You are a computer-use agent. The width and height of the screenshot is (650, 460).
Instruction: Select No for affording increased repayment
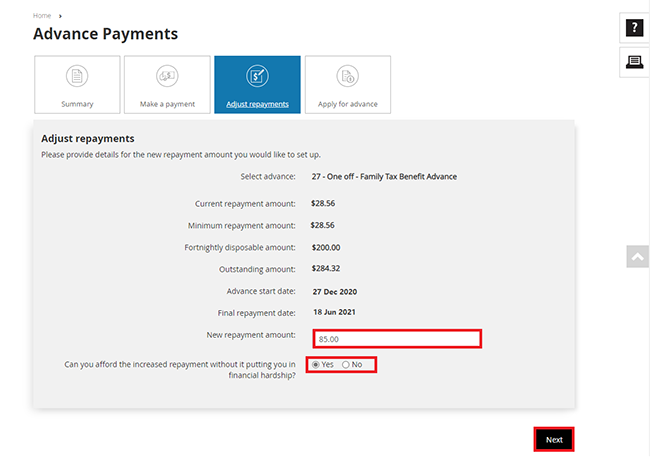tap(346, 365)
